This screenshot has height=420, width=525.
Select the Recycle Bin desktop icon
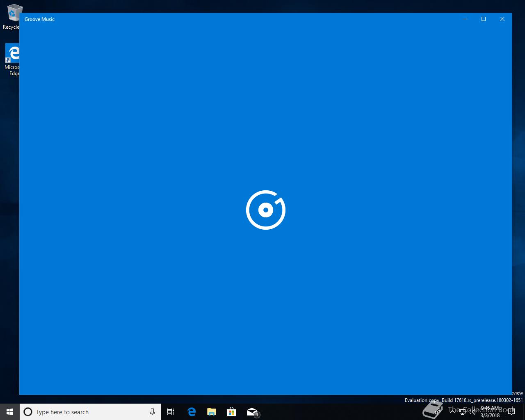point(12,17)
